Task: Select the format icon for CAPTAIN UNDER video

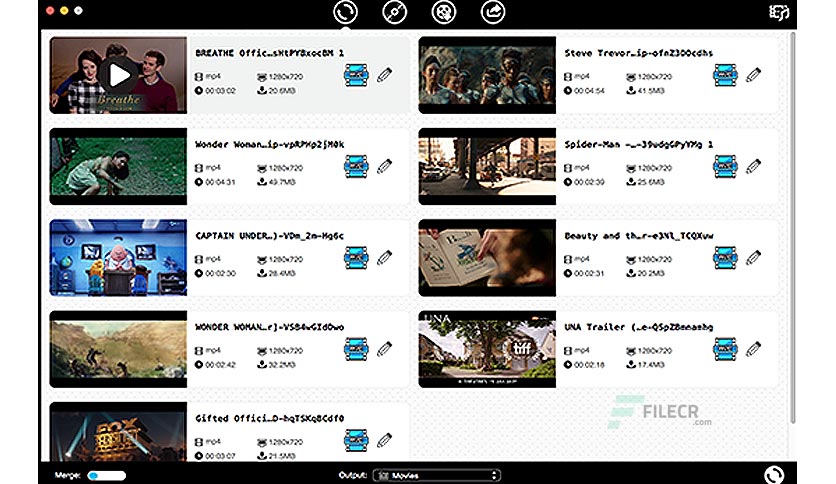Action: (x=356, y=258)
